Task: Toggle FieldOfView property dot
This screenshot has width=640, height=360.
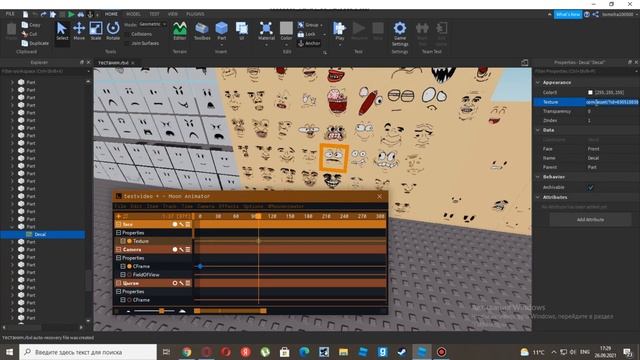Action: 129,275
